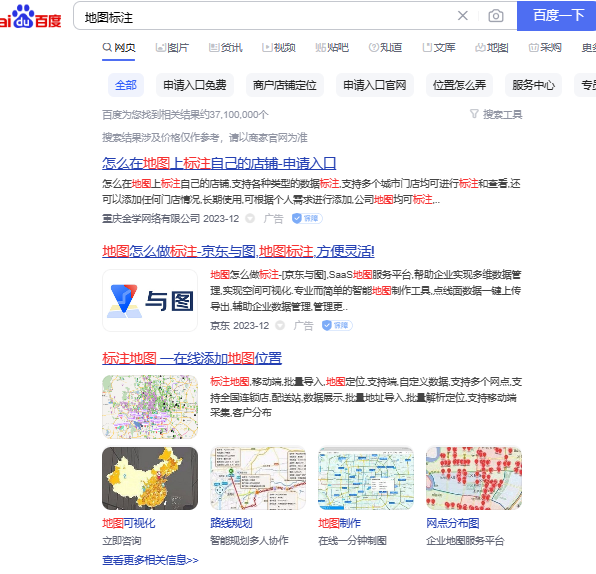Go to the 文库 tab

(x=439, y=48)
